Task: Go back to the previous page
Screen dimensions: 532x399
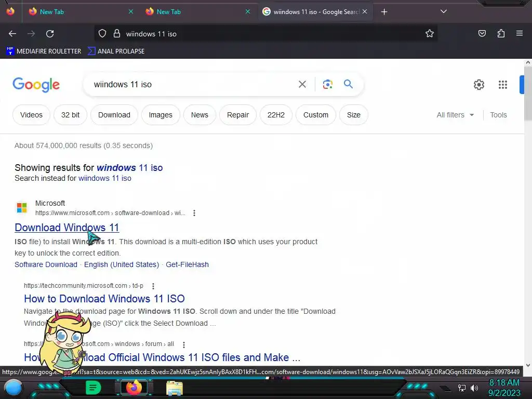Action: click(12, 34)
